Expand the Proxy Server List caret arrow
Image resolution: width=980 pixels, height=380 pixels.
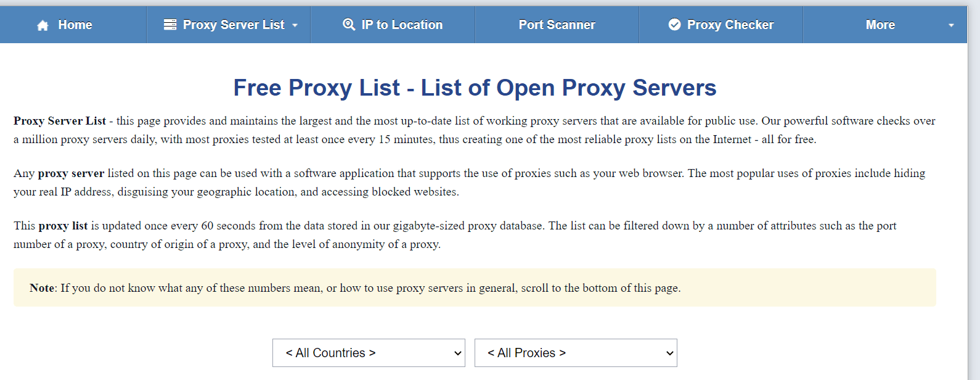[x=295, y=25]
